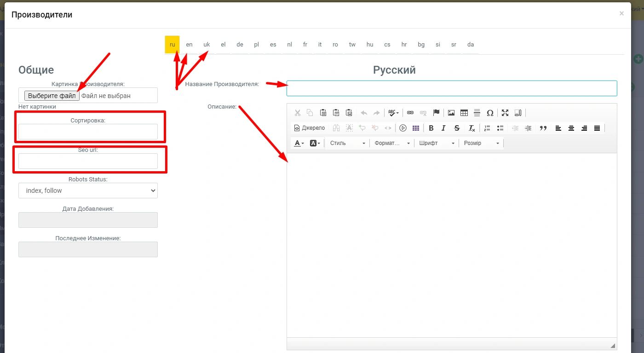Click the Выберите файл button

point(52,96)
